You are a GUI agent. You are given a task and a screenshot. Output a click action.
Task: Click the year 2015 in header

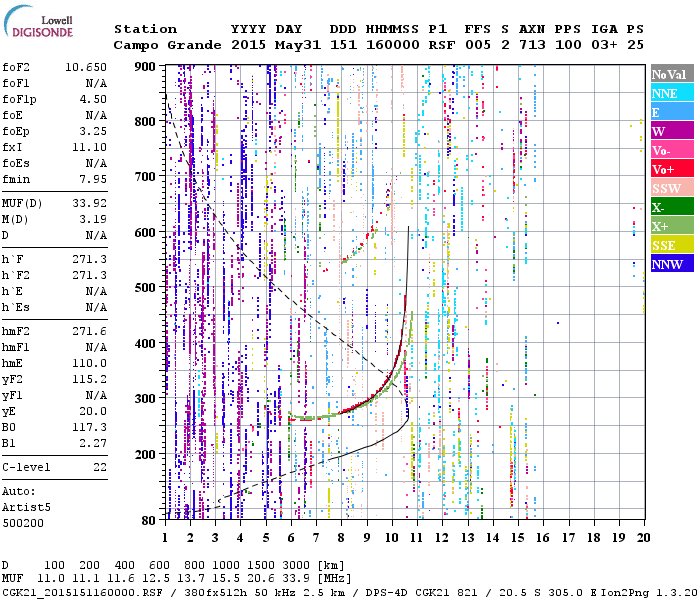click(248, 45)
